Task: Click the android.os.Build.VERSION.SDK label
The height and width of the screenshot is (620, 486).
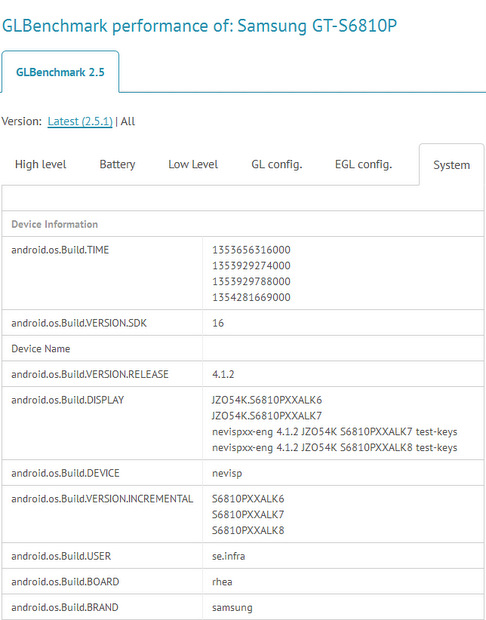Action: click(x=79, y=323)
